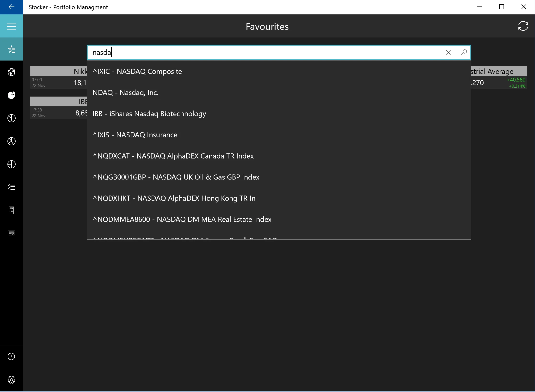Open the checklist sidebar icon

click(x=11, y=187)
